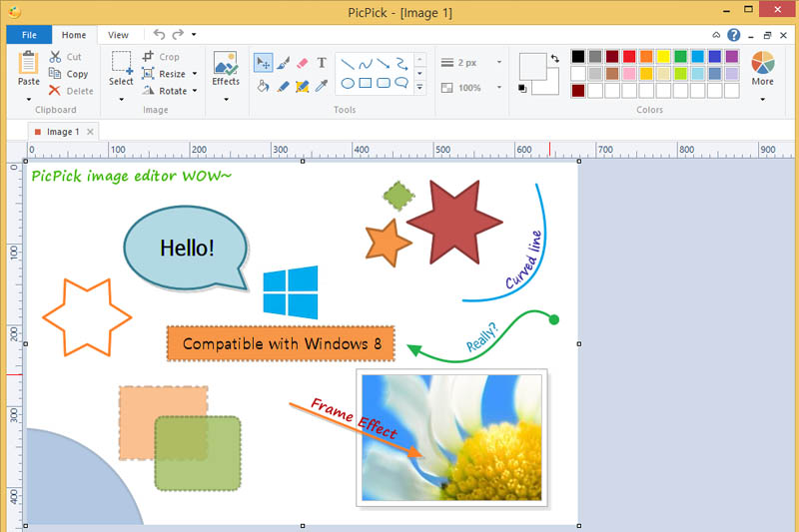Cut the selection with scissors icon
Viewport: 799px width, 532px height.
65,57
